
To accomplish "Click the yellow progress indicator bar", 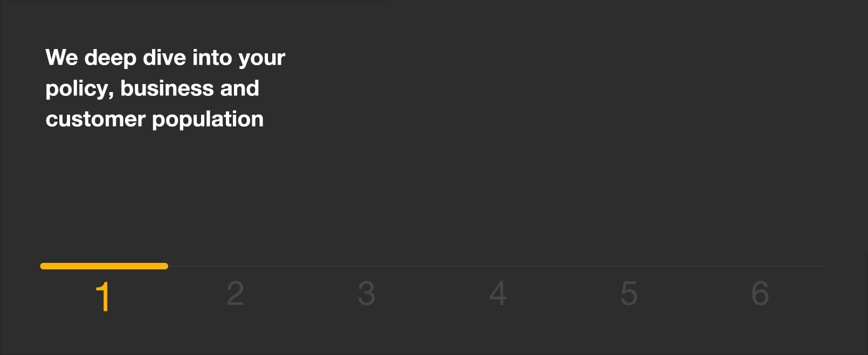I will tap(104, 266).
